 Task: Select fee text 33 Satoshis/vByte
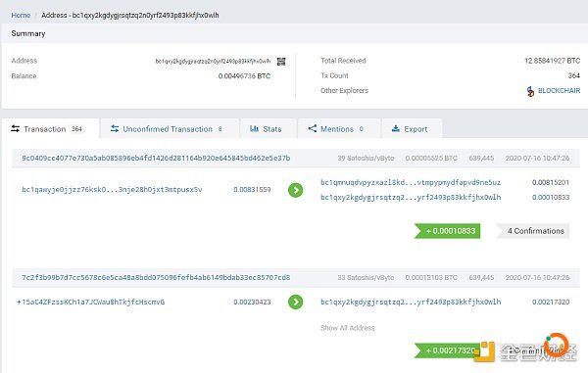point(366,277)
